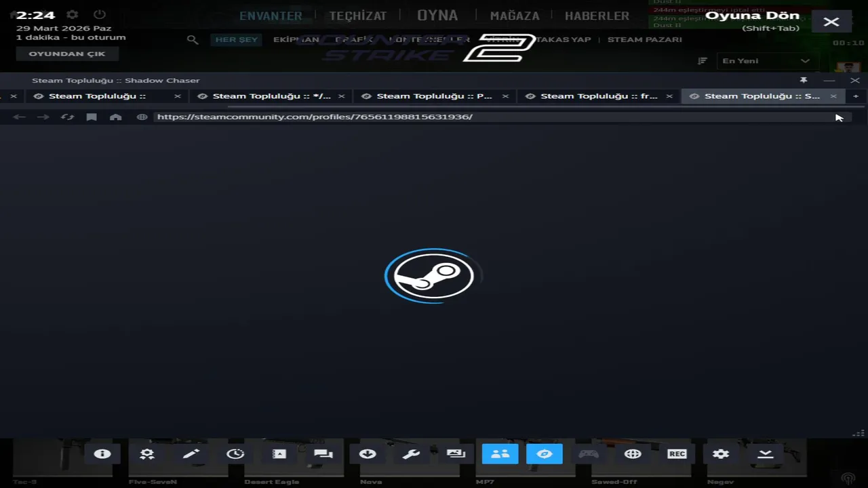The width and height of the screenshot is (868, 488).
Task: Reload the current browser page
Action: pos(67,117)
